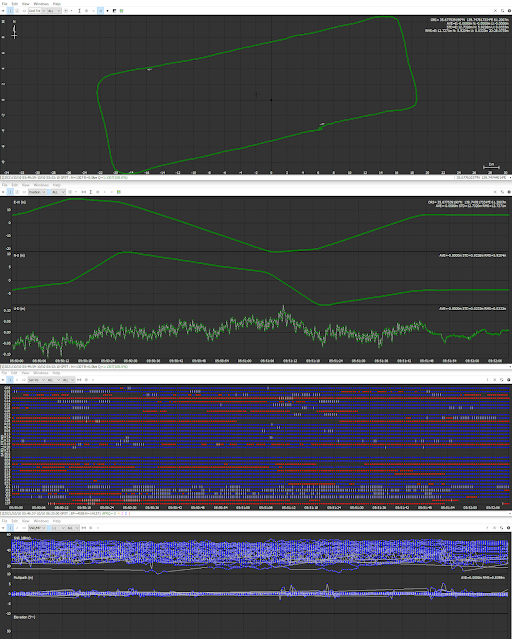The width and height of the screenshot is (512, 639).
Task: Click options gear icon, ground track top-right
Action: coord(509,11)
